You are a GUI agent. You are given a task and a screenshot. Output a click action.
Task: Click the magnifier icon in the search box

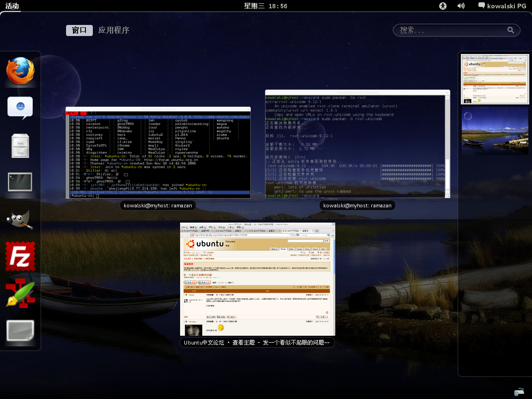click(x=511, y=30)
